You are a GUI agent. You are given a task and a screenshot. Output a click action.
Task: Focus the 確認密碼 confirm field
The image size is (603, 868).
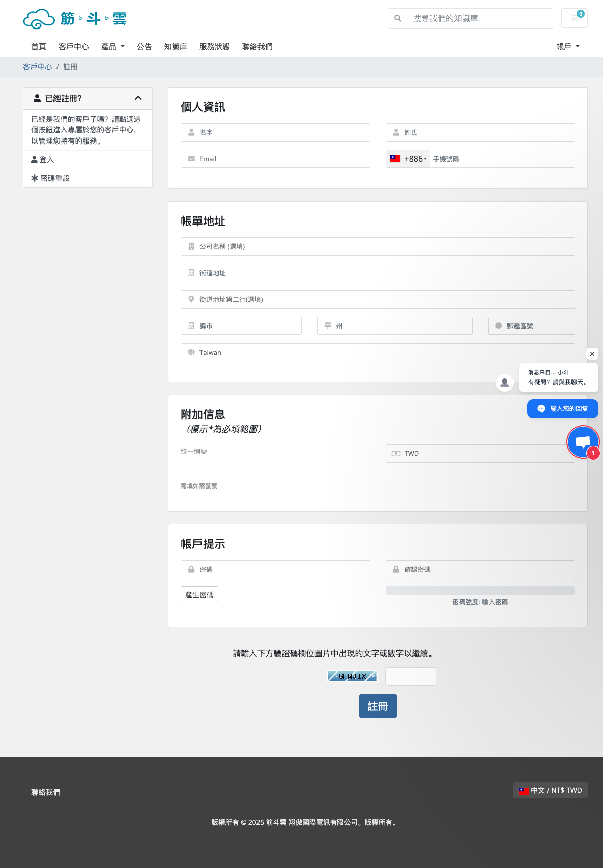coord(480,569)
